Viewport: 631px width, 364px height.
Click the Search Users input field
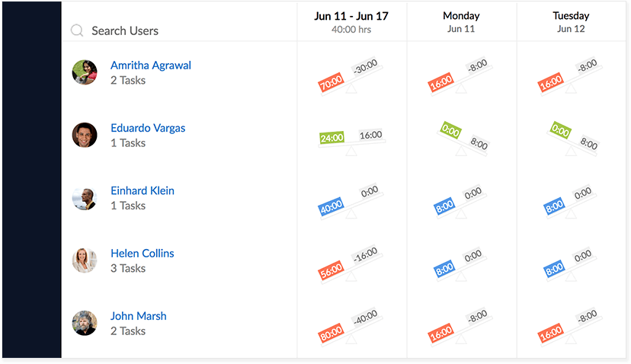tap(179, 30)
